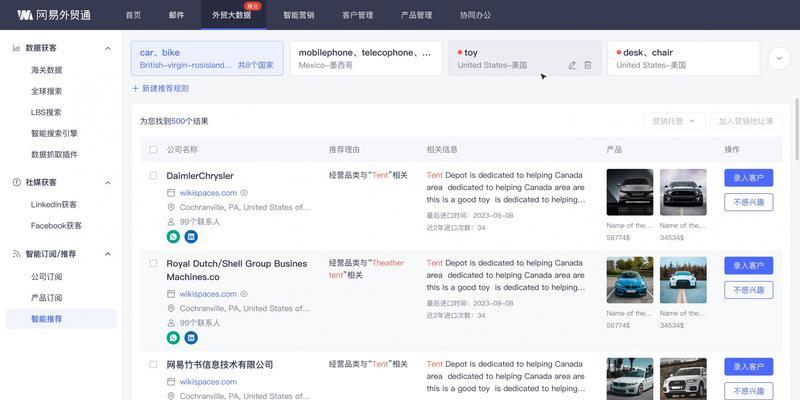Screen dimensions: 800x400
Task: Click DaimlerChrysler website window icon
Action: [x=171, y=193]
